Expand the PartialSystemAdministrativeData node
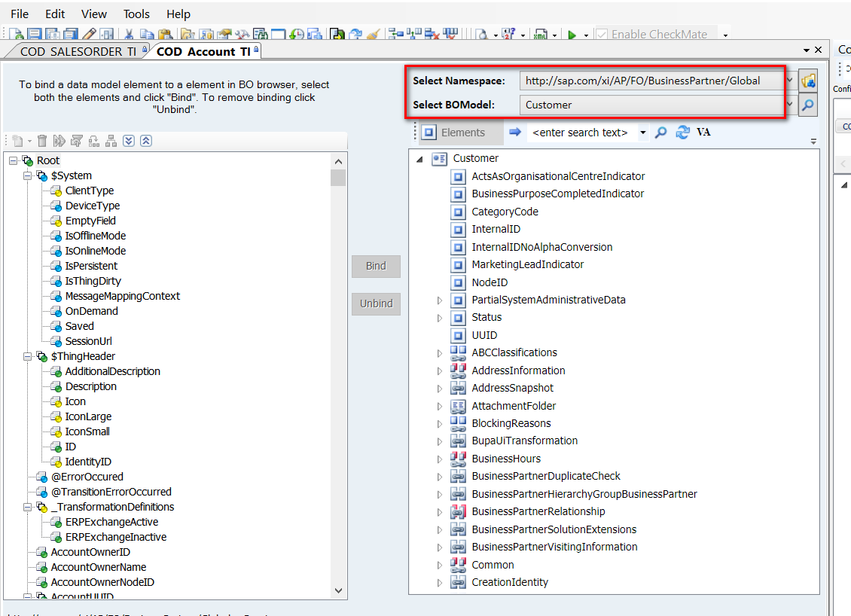The width and height of the screenshot is (851, 616). [440, 300]
